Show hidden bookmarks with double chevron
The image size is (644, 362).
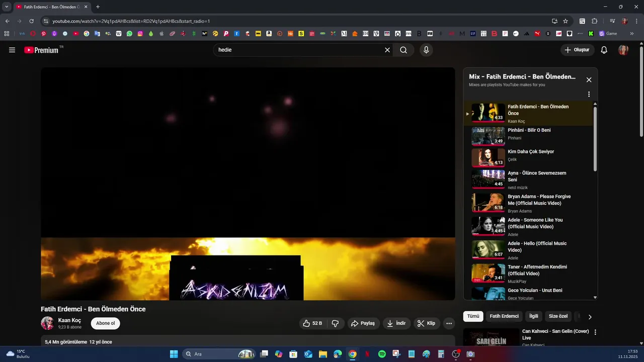pos(632,34)
